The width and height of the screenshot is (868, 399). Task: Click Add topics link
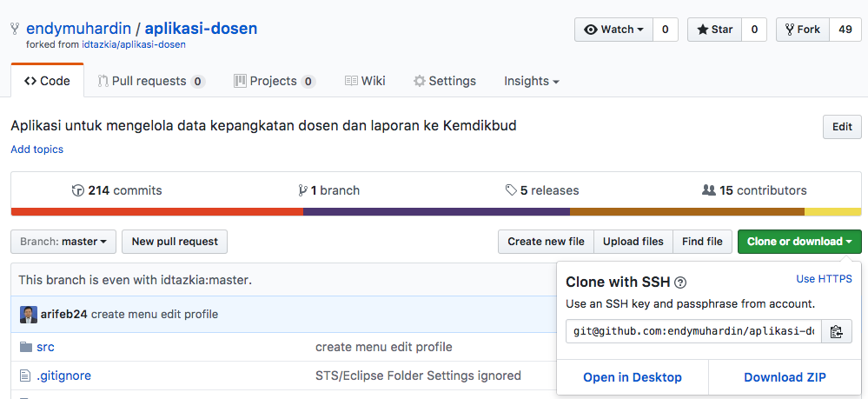pyautogui.click(x=37, y=149)
